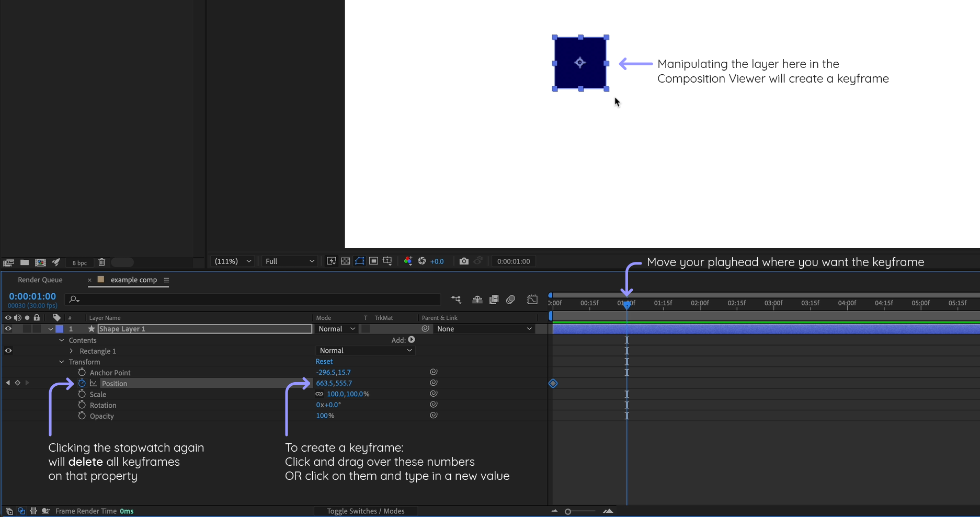Enable Motion Blur for the composition
This screenshot has height=517, width=980.
[x=511, y=299]
